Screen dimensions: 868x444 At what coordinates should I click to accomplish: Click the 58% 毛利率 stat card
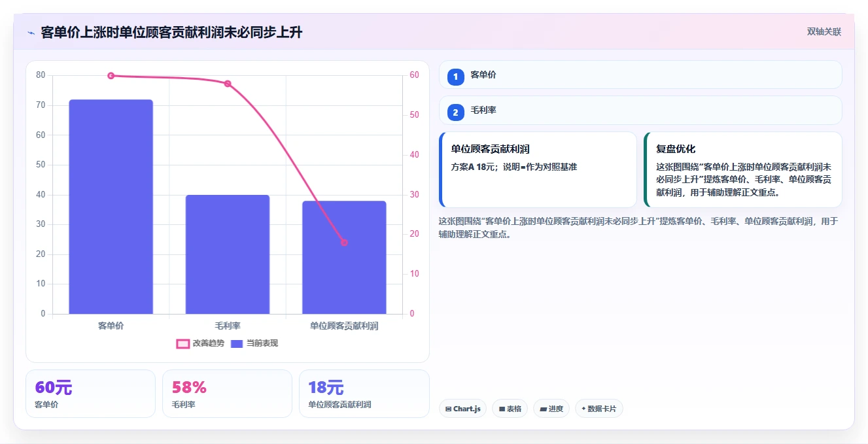(227, 394)
